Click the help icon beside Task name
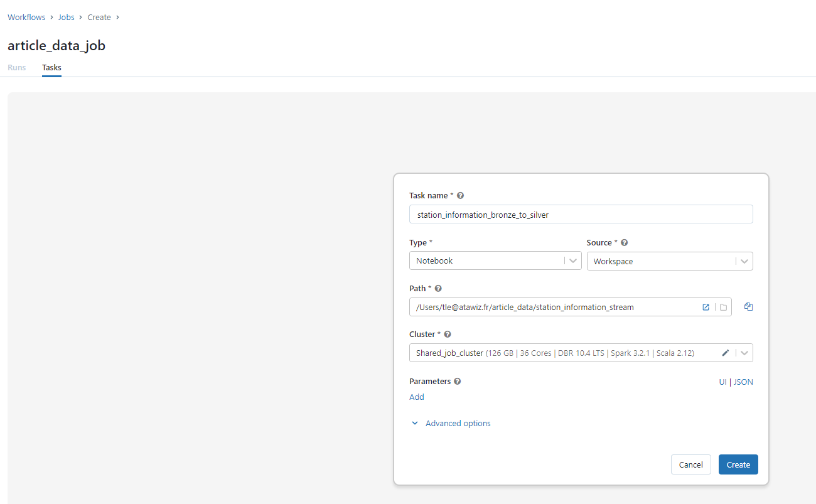This screenshot has height=504, width=816. click(461, 196)
